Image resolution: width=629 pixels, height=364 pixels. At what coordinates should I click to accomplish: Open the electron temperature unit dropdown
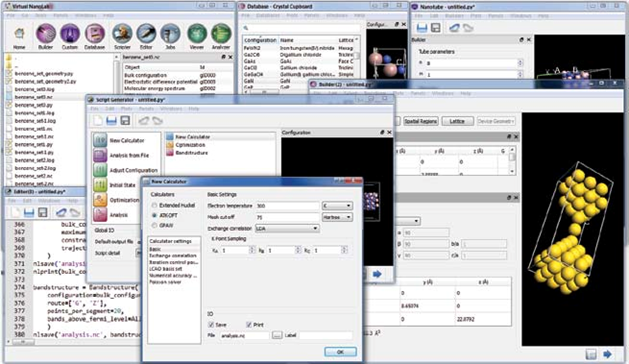coord(337,205)
